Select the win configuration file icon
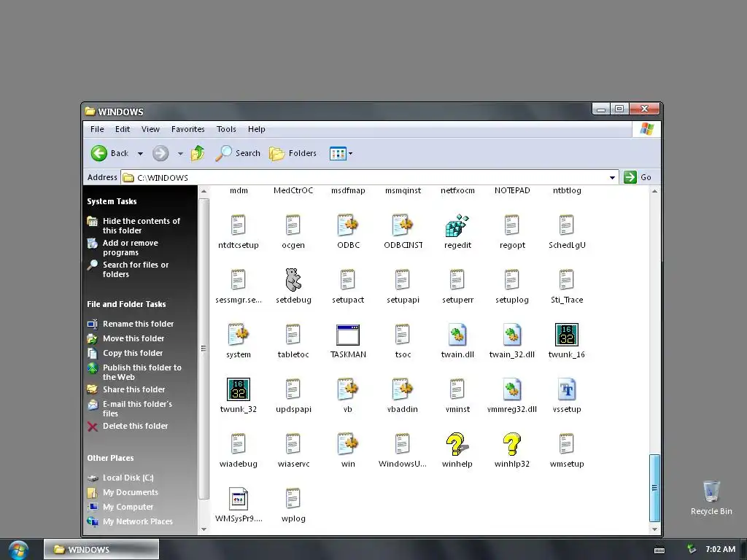747x560 pixels. click(x=348, y=444)
